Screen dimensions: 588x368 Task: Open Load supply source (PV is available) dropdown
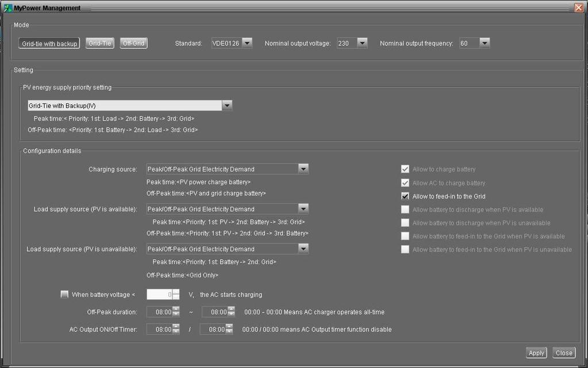(303, 209)
